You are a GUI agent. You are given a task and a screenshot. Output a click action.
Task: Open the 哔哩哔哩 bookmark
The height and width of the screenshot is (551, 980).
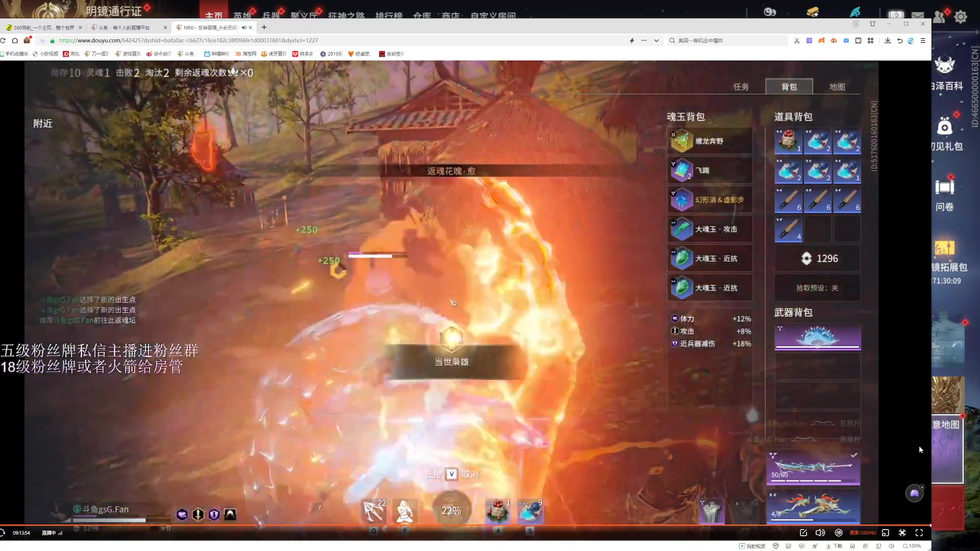pyautogui.click(x=216, y=54)
